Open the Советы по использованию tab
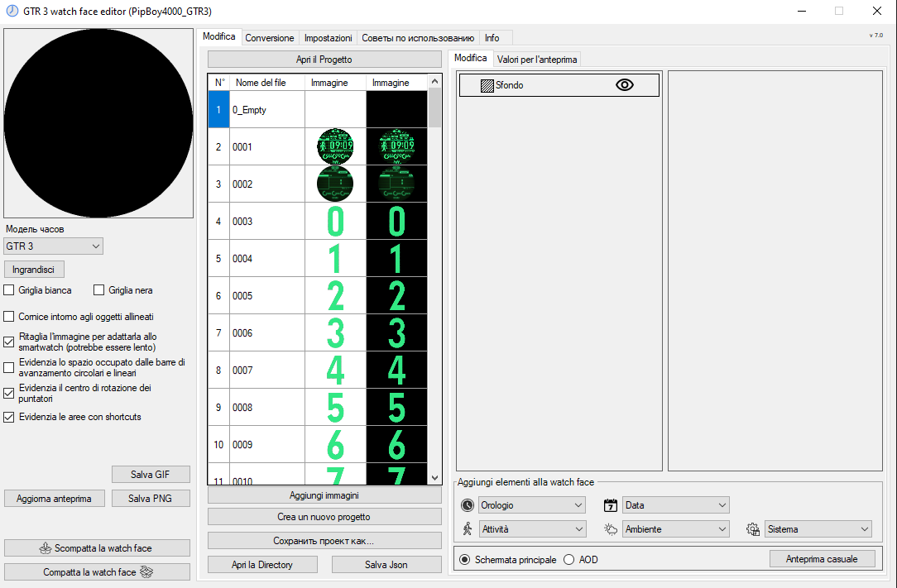 pyautogui.click(x=418, y=38)
